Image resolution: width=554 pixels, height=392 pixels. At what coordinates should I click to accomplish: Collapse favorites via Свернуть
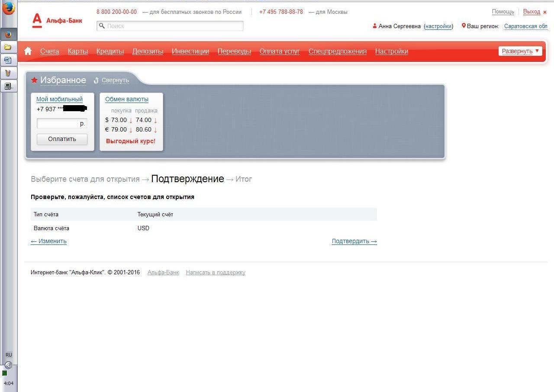pos(115,80)
